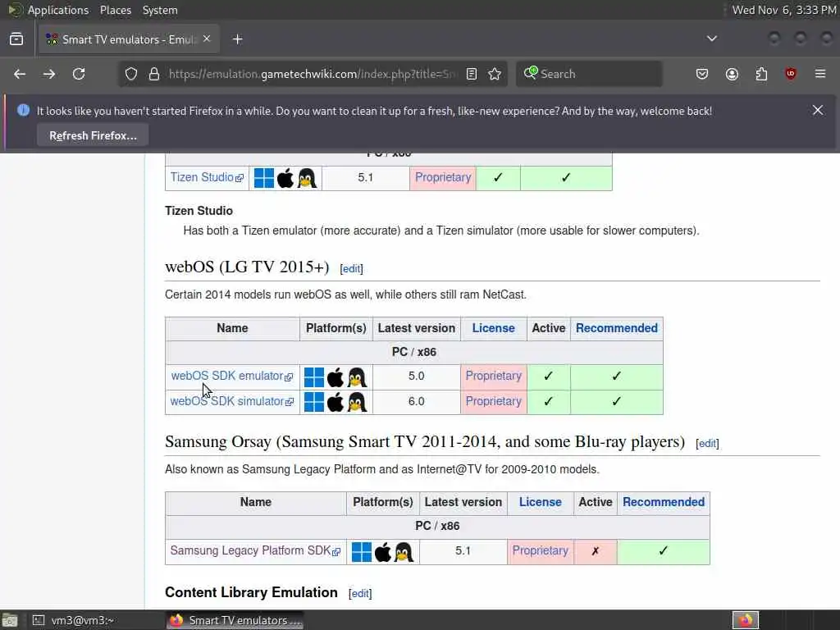Click Apple icon in webOS SDK simulator row
The width and height of the screenshot is (840, 630).
coord(336,402)
